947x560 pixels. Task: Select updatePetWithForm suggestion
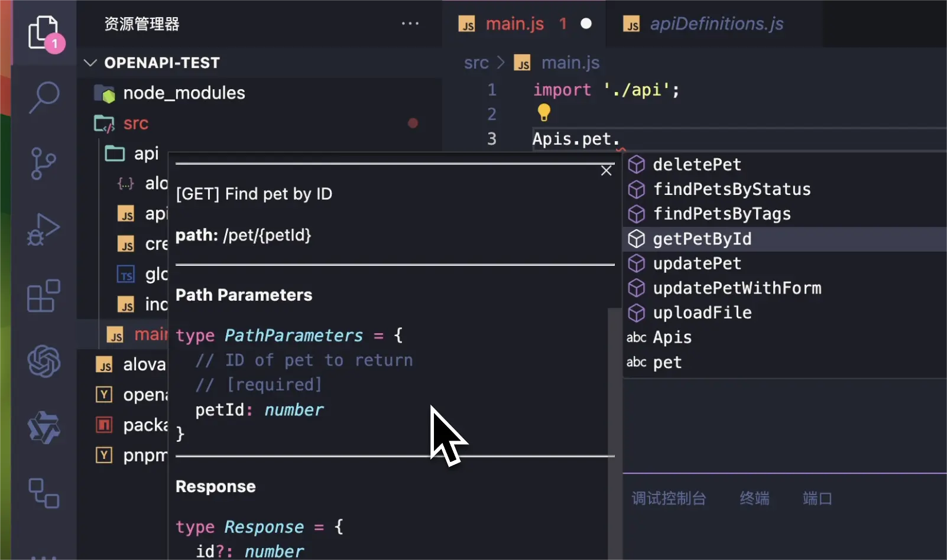(x=785, y=288)
